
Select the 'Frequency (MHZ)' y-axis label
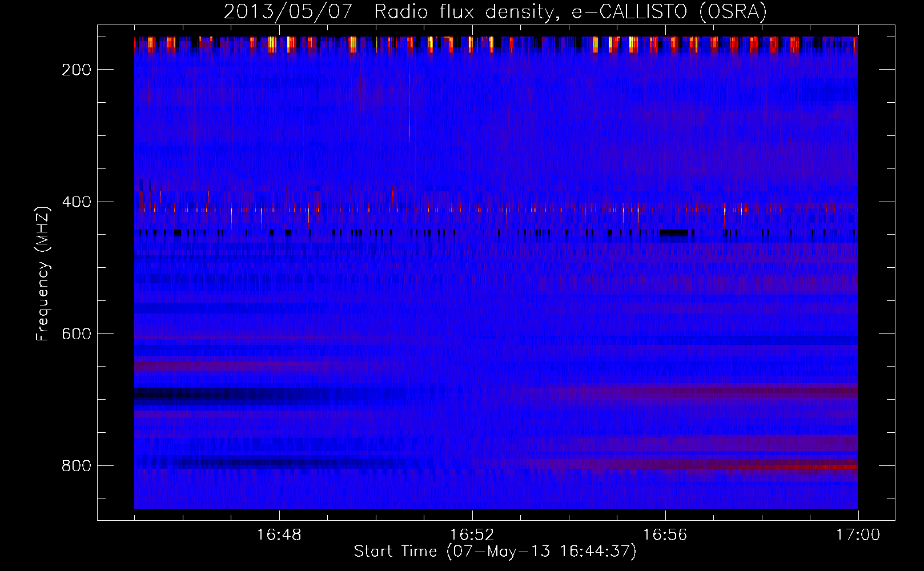tap(42, 274)
